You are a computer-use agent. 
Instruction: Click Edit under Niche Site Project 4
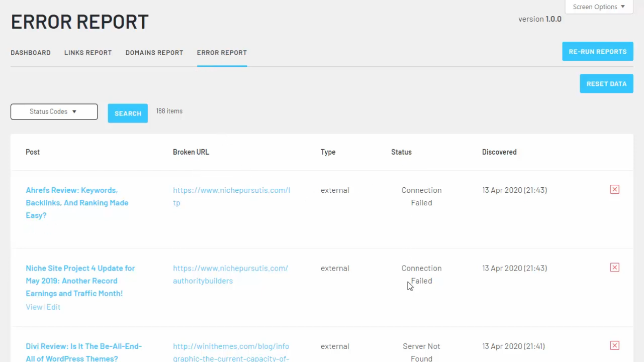tap(53, 307)
